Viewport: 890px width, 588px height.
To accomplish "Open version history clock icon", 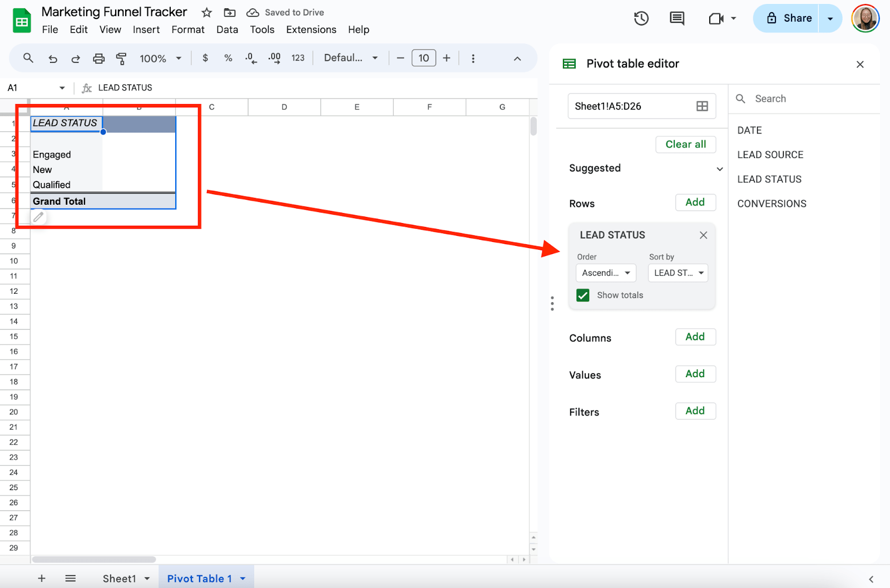I will 641,18.
